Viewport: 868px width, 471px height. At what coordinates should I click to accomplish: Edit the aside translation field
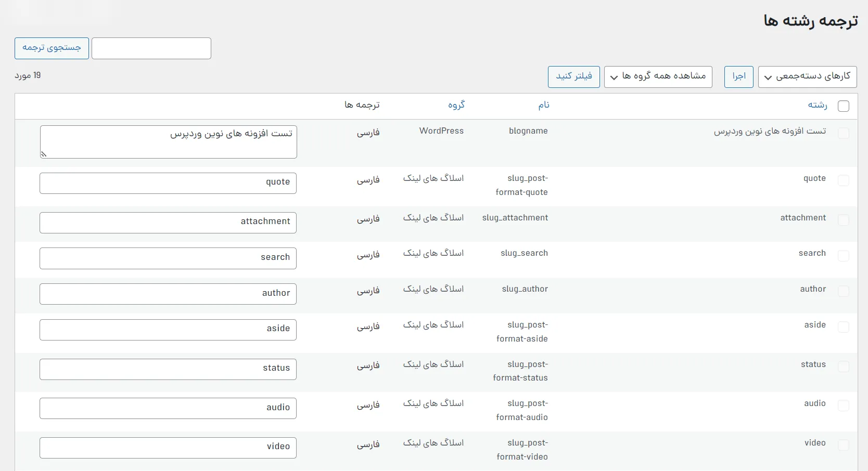point(168,330)
